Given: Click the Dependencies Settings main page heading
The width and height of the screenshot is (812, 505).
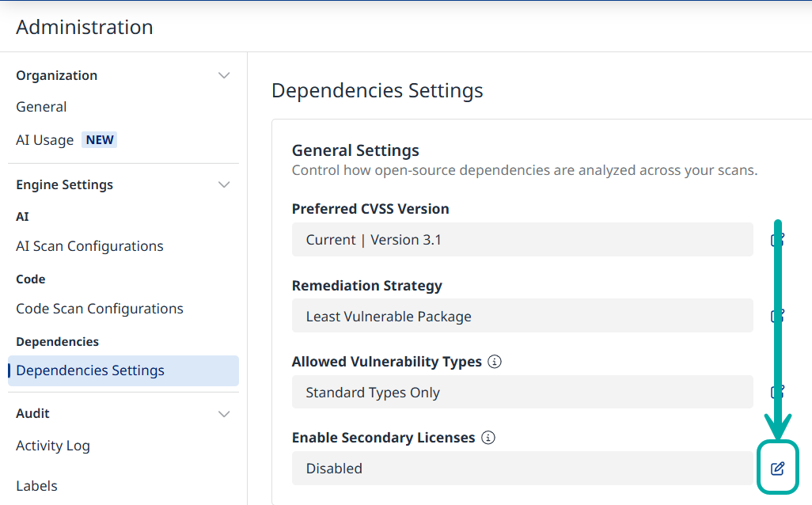Looking at the screenshot, I should click(x=377, y=91).
